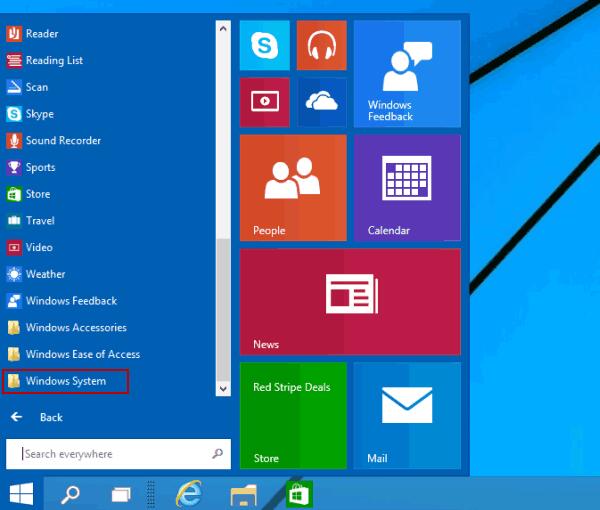The image size is (600, 510).
Task: Launch the Weather app
Action: coord(36,274)
